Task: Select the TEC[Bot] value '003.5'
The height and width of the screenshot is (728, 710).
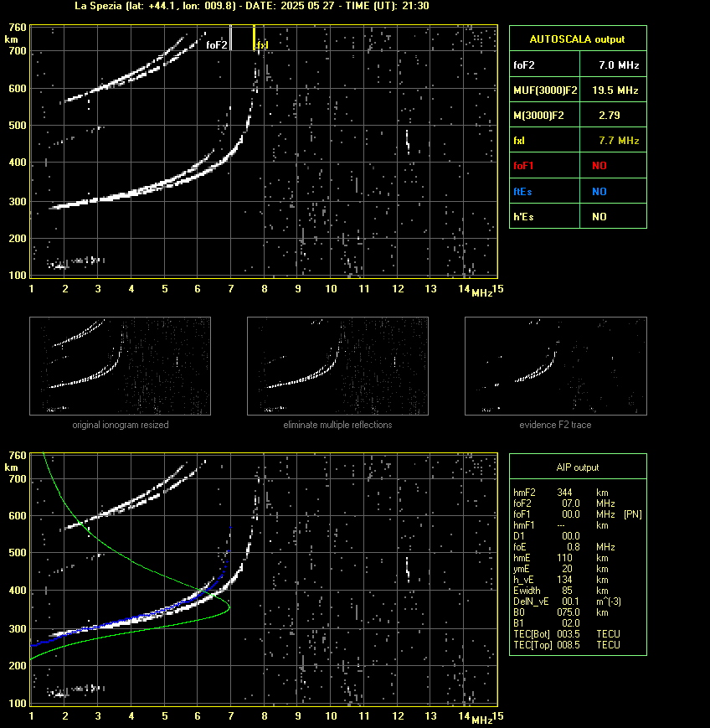Action: click(x=569, y=633)
